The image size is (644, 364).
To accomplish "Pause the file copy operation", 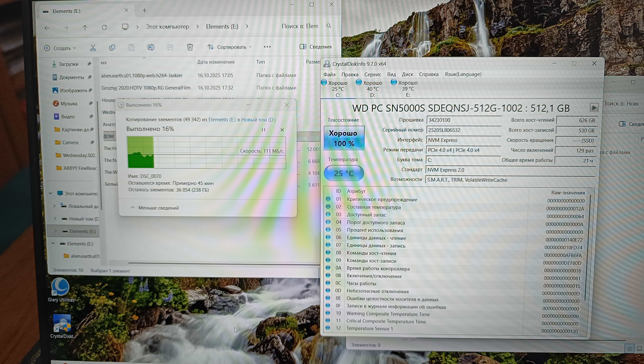I will click(263, 130).
